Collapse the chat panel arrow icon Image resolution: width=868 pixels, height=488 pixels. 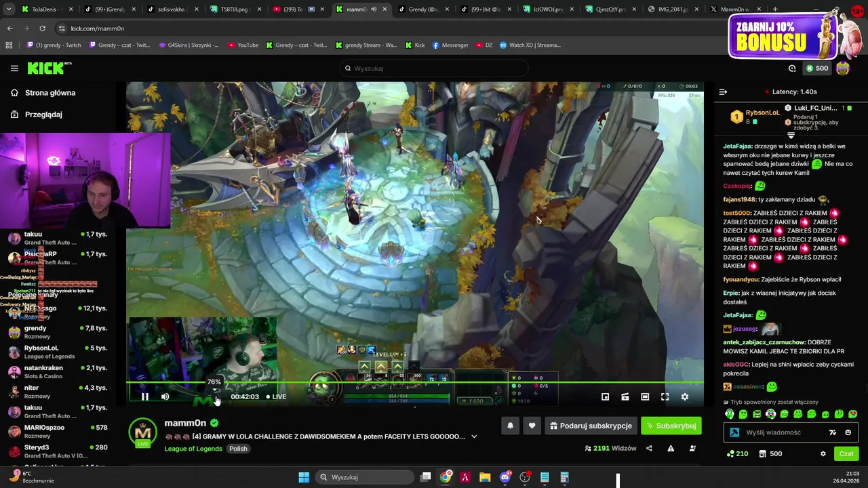(x=723, y=91)
